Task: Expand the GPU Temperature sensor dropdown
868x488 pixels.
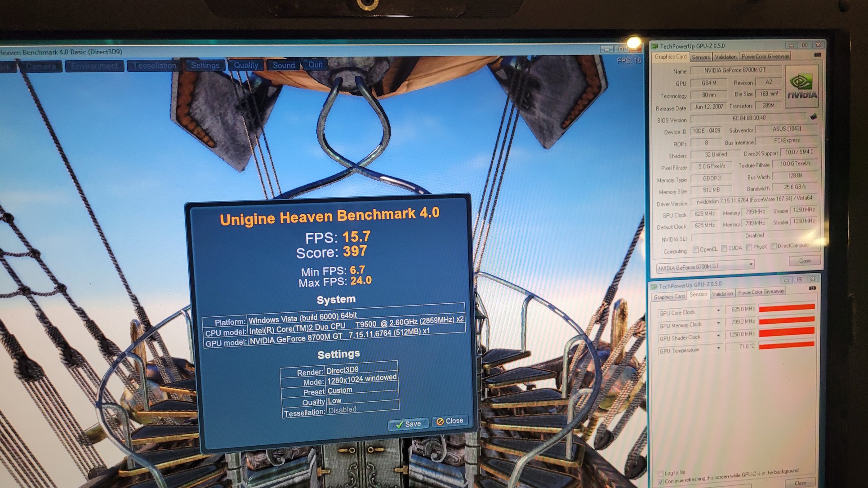Action: pyautogui.click(x=718, y=348)
